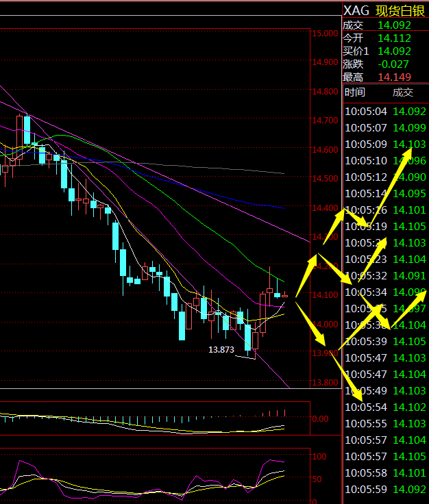
Task: Select the 10:05:55 tick time
Action: coord(366,424)
